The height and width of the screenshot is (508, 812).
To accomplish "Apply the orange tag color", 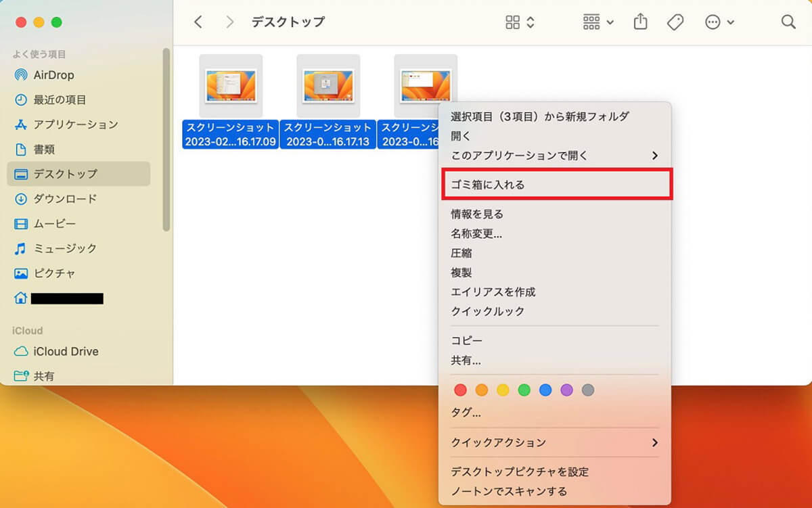I will [x=482, y=390].
